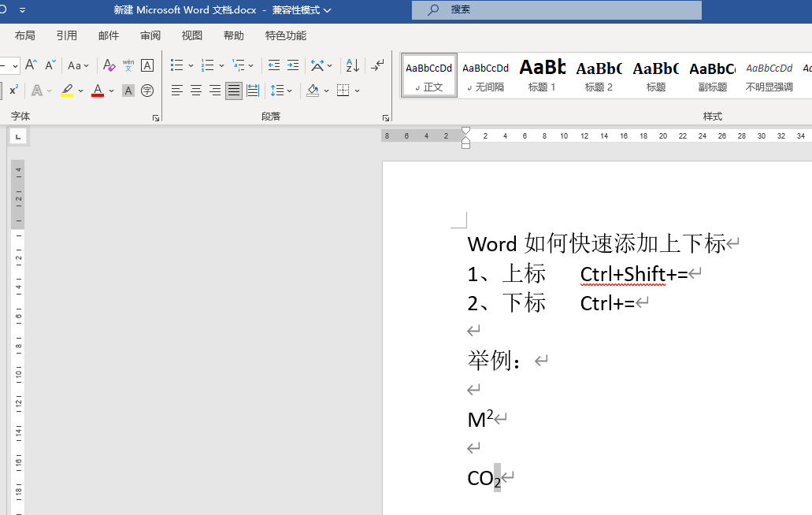The image size is (812, 515).
Task: Align paragraph text to the left
Action: tap(177, 91)
